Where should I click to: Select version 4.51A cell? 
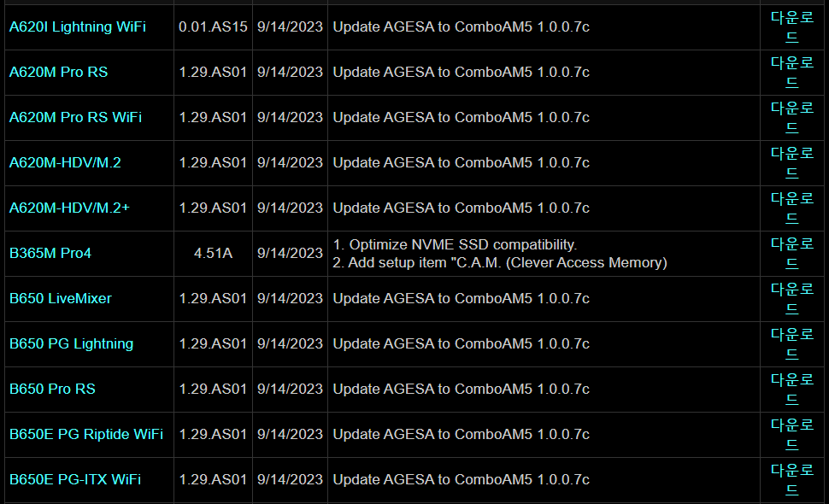click(x=213, y=254)
